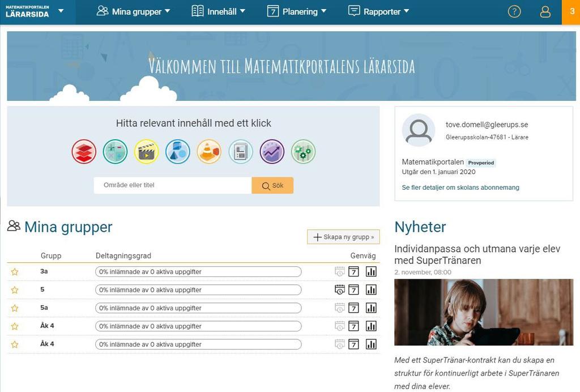Viewport: 580px width, 392px height.
Task: Select the yellow film clapperboard icon
Action: [x=147, y=152]
